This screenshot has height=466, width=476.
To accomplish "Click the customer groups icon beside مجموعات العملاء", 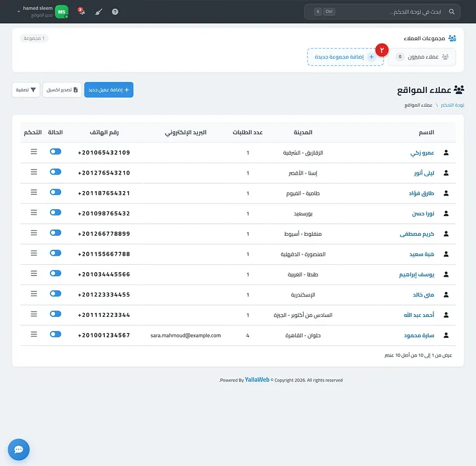I will point(452,39).
